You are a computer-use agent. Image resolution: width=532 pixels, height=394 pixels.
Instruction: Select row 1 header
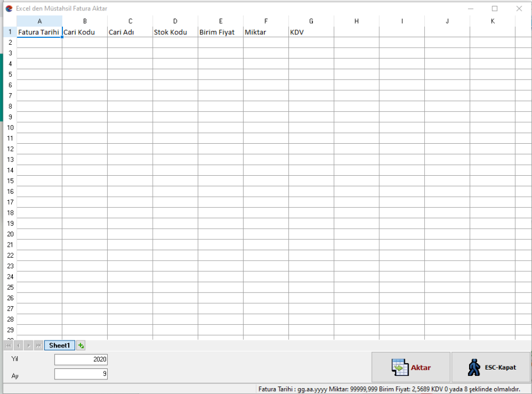(x=10, y=32)
